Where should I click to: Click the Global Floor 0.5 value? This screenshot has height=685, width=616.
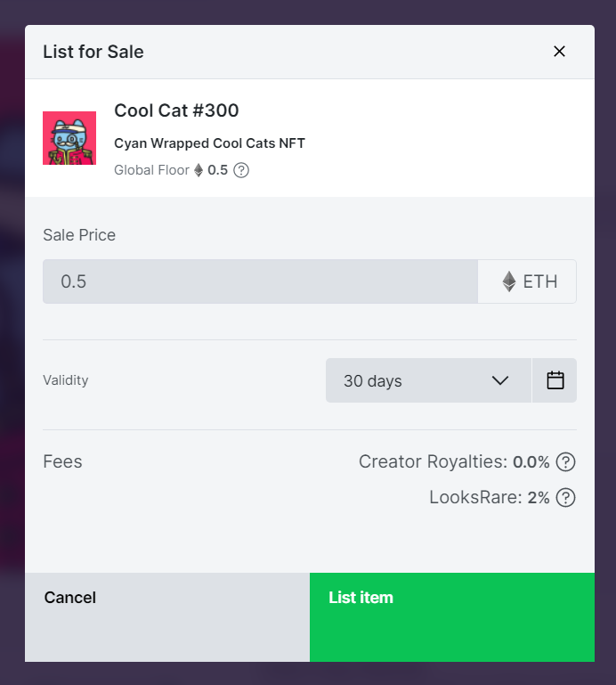tap(217, 170)
